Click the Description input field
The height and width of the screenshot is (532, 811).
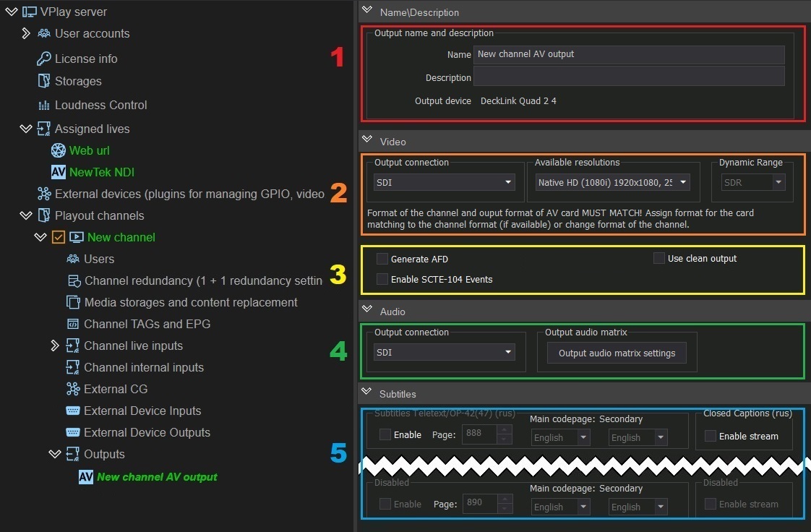(x=629, y=77)
